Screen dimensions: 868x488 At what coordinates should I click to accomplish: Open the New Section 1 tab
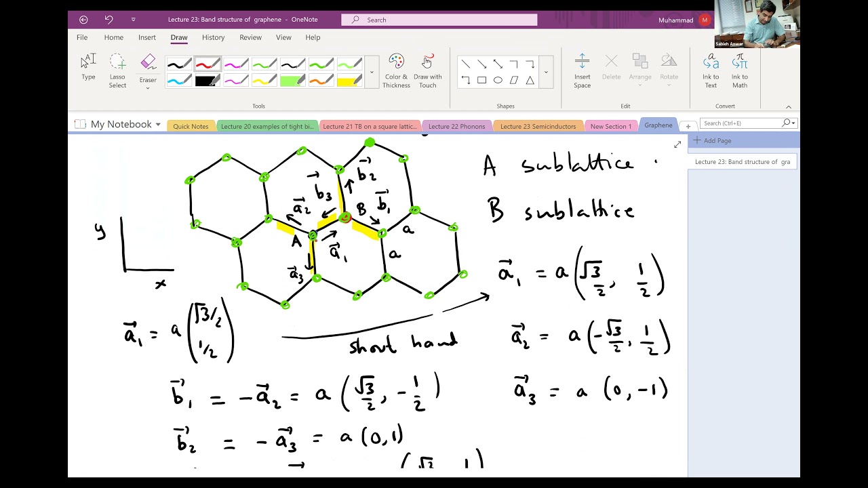[610, 126]
